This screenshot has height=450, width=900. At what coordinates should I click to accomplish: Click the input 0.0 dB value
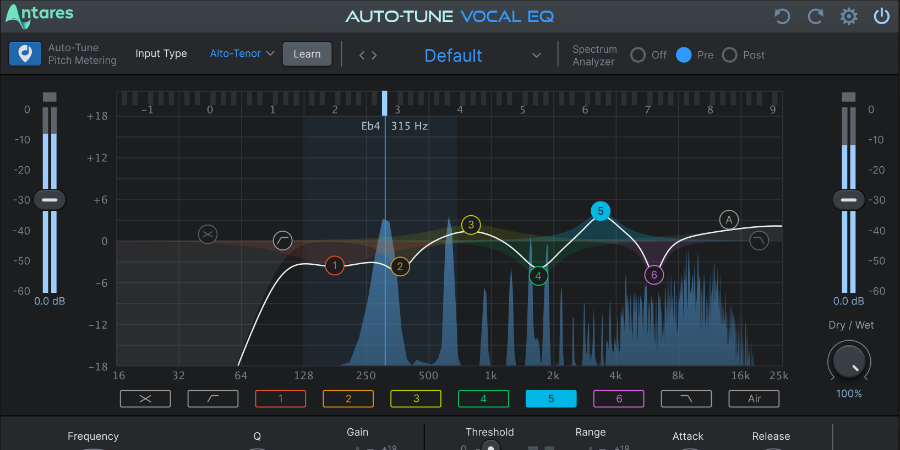(49, 301)
